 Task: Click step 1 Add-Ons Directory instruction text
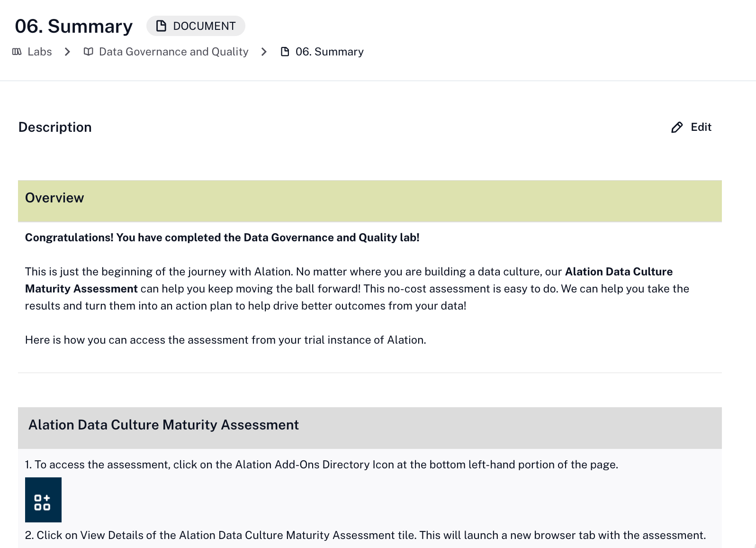pyautogui.click(x=322, y=465)
